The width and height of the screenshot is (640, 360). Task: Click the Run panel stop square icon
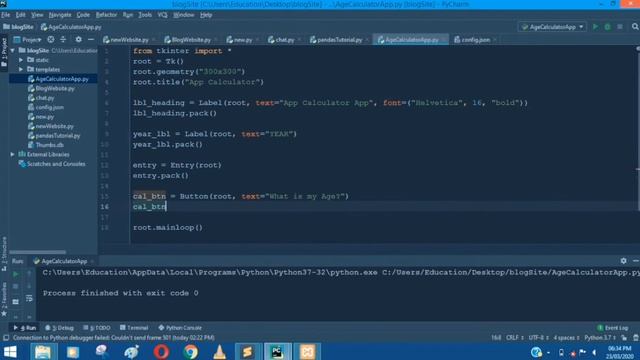click(x=16, y=287)
